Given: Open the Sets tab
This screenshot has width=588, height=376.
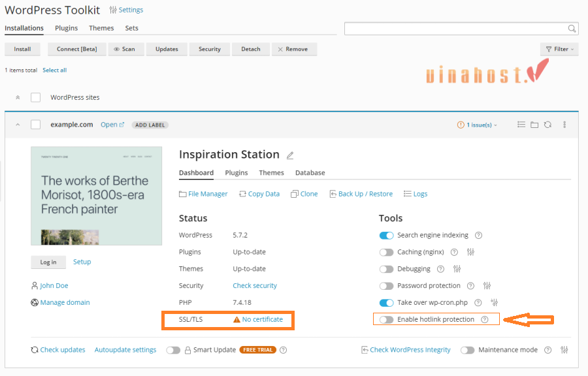Looking at the screenshot, I should click(131, 28).
